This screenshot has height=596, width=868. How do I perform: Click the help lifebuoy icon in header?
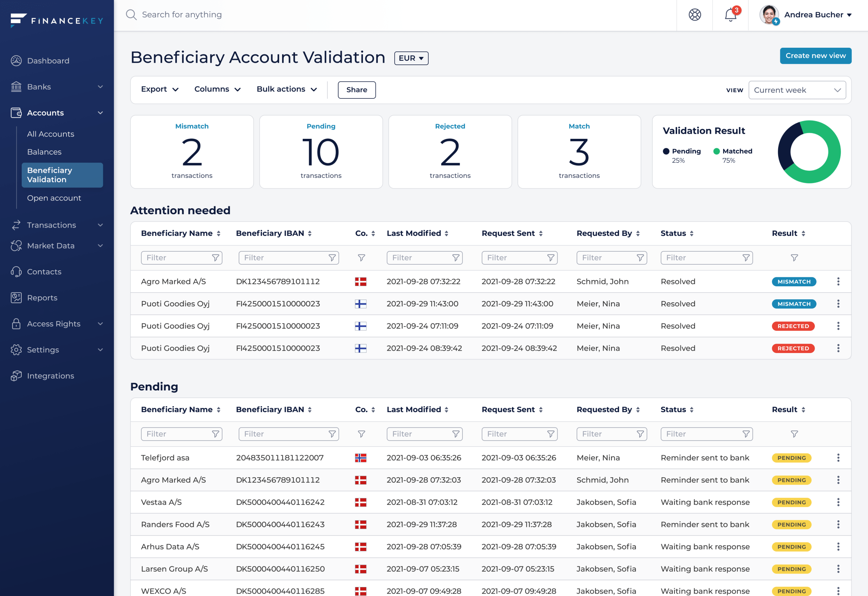coord(695,15)
